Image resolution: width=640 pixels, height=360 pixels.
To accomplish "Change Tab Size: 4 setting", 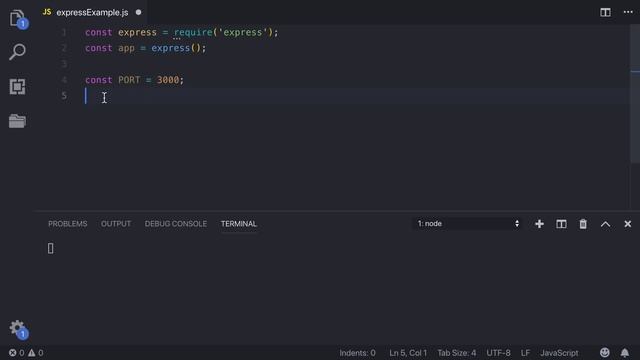I will pyautogui.click(x=456, y=353).
